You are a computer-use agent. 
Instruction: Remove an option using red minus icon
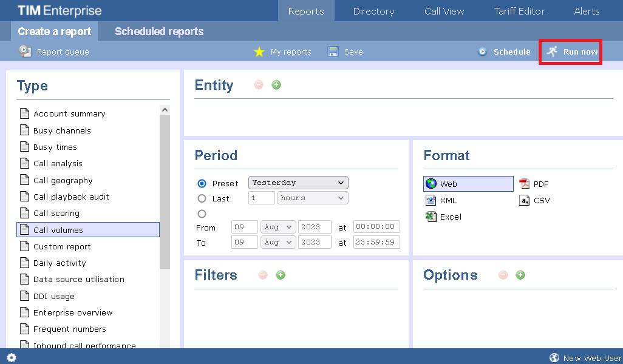point(503,275)
